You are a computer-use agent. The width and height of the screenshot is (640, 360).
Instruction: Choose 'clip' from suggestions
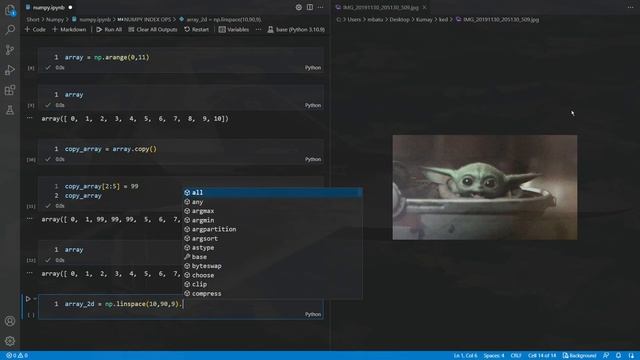click(272, 284)
